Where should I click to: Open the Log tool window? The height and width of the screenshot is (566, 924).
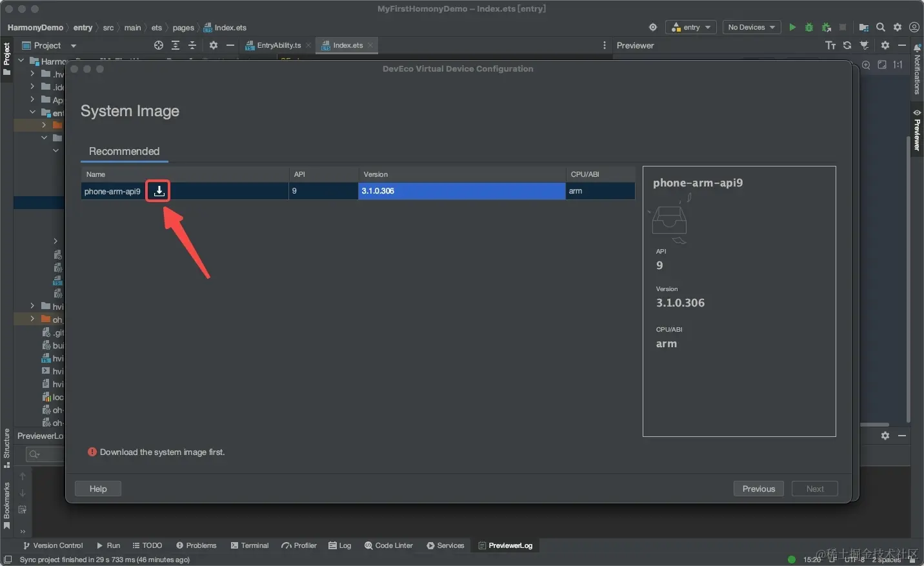(x=340, y=545)
